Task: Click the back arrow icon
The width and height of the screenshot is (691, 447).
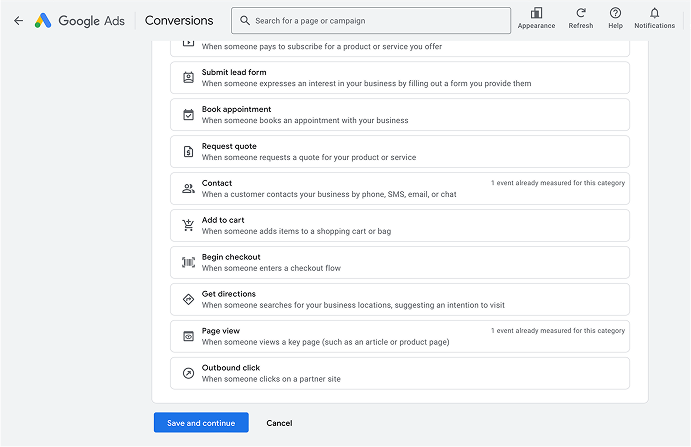Action: tap(19, 20)
